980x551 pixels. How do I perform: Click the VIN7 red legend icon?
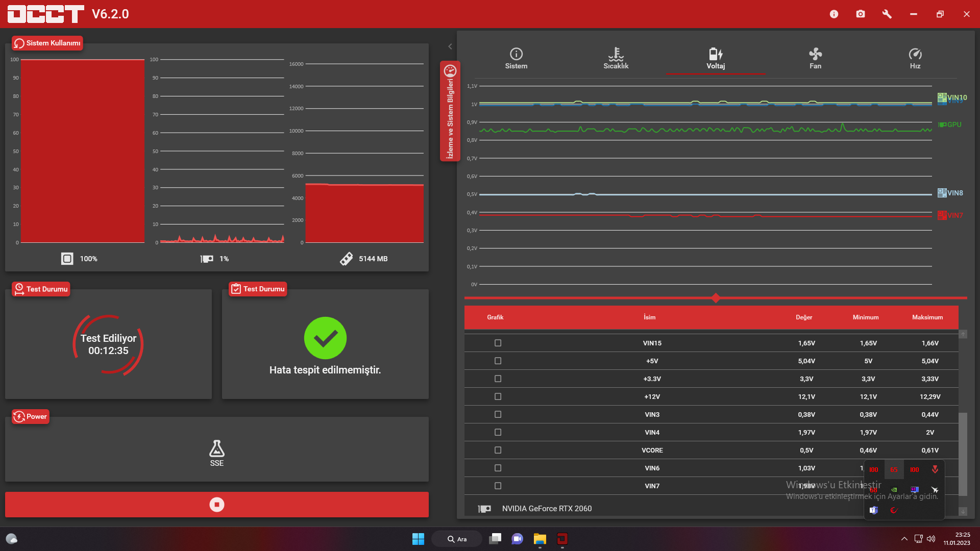[942, 215]
